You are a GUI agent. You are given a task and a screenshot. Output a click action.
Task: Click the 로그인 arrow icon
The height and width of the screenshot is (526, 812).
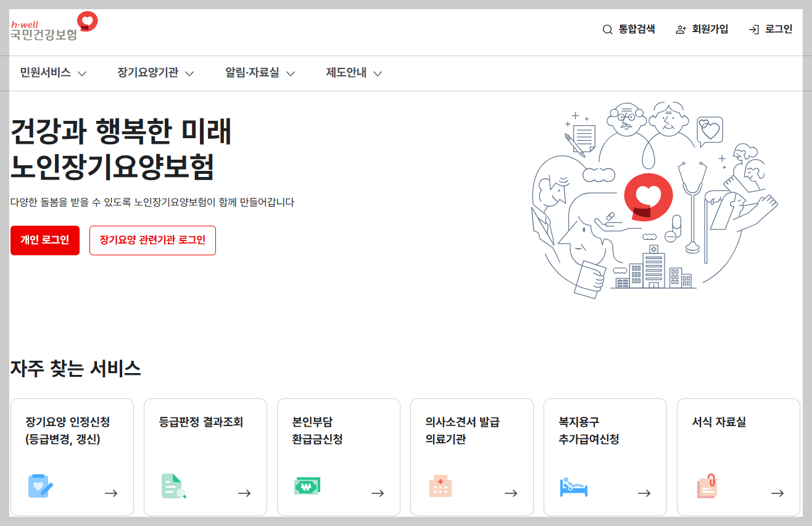pyautogui.click(x=754, y=28)
